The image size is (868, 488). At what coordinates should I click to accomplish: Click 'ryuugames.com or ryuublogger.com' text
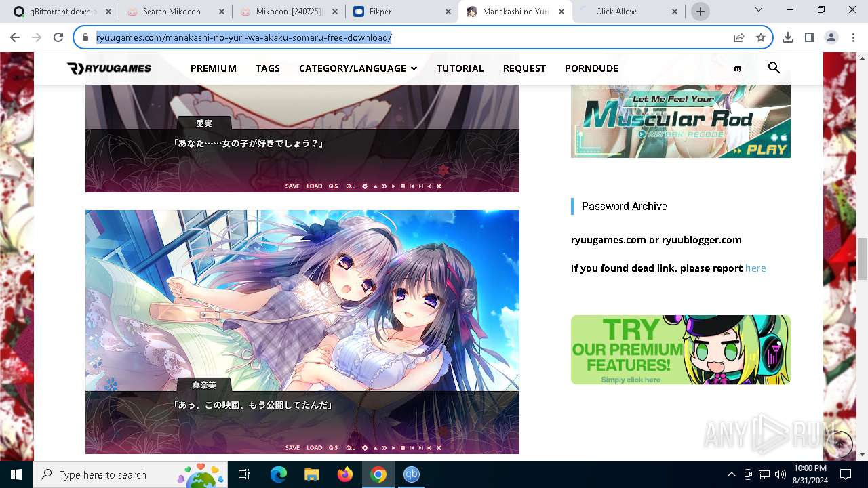click(x=656, y=240)
